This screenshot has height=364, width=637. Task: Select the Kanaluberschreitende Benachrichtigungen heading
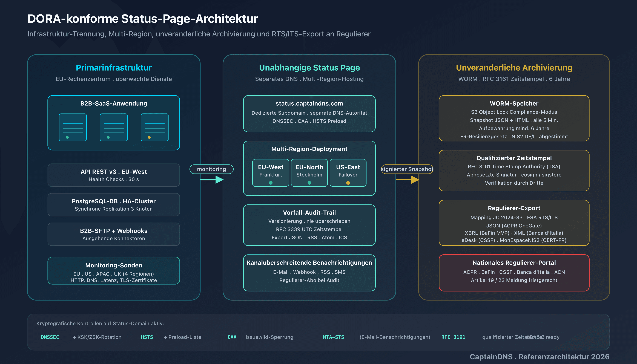click(309, 262)
